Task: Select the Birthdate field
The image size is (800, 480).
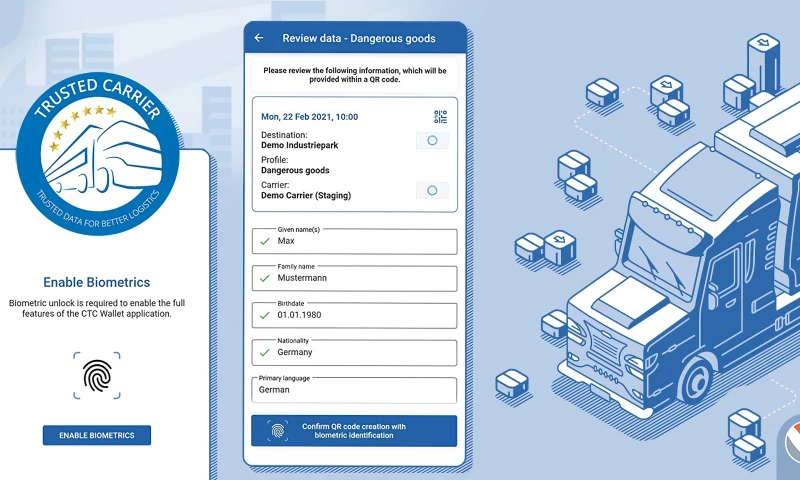Action: pyautogui.click(x=355, y=316)
